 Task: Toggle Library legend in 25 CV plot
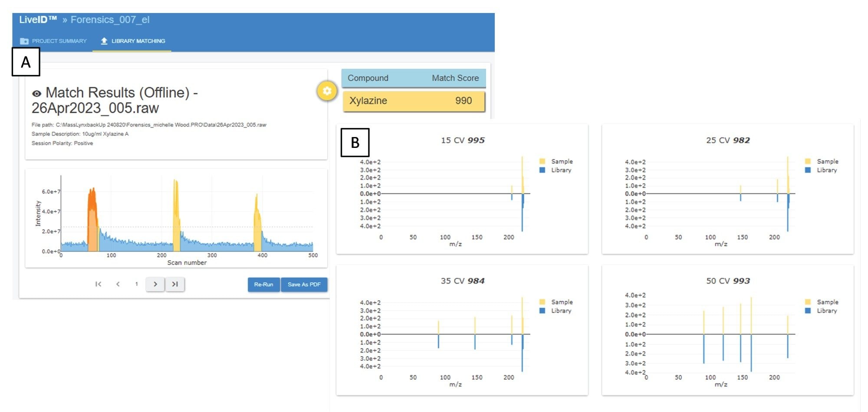point(826,170)
